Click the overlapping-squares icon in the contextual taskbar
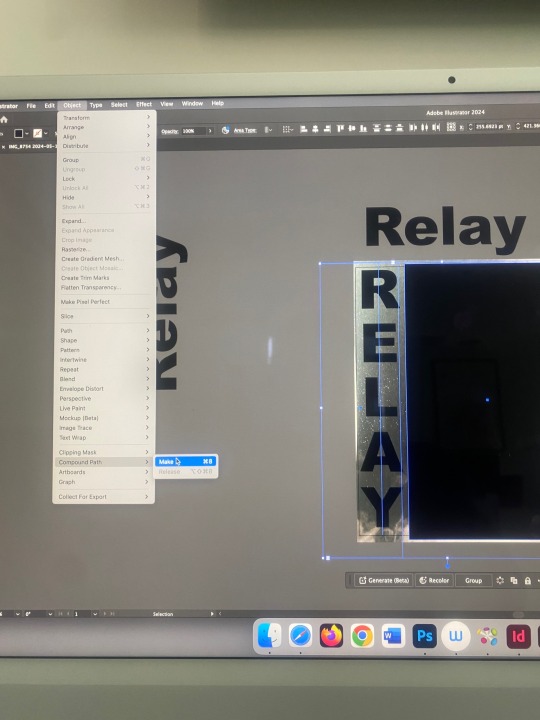Screen dimensions: 540x720 514,580
